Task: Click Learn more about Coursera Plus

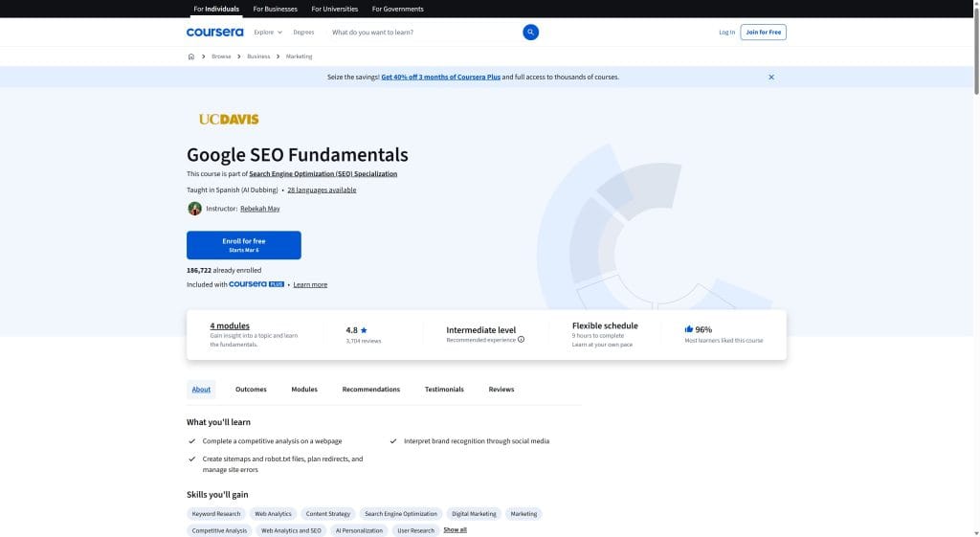Action: (x=310, y=284)
